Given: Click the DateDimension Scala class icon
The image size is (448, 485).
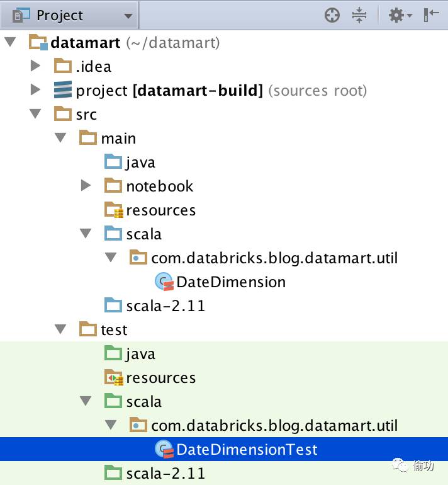Looking at the screenshot, I should [x=164, y=282].
